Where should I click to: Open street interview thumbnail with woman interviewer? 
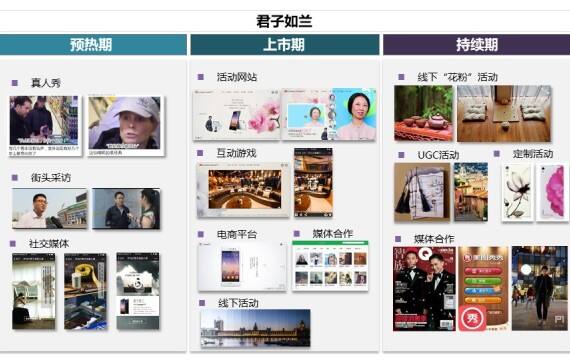click(x=126, y=208)
